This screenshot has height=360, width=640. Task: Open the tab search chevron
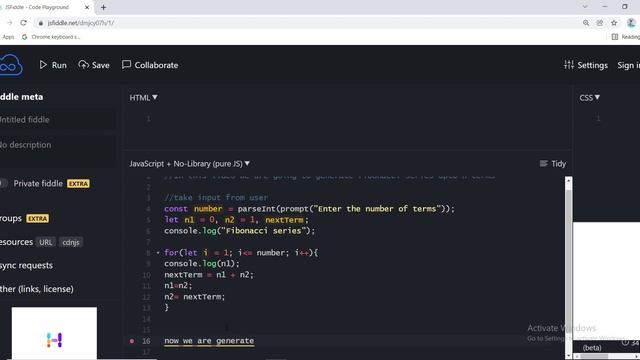click(585, 7)
